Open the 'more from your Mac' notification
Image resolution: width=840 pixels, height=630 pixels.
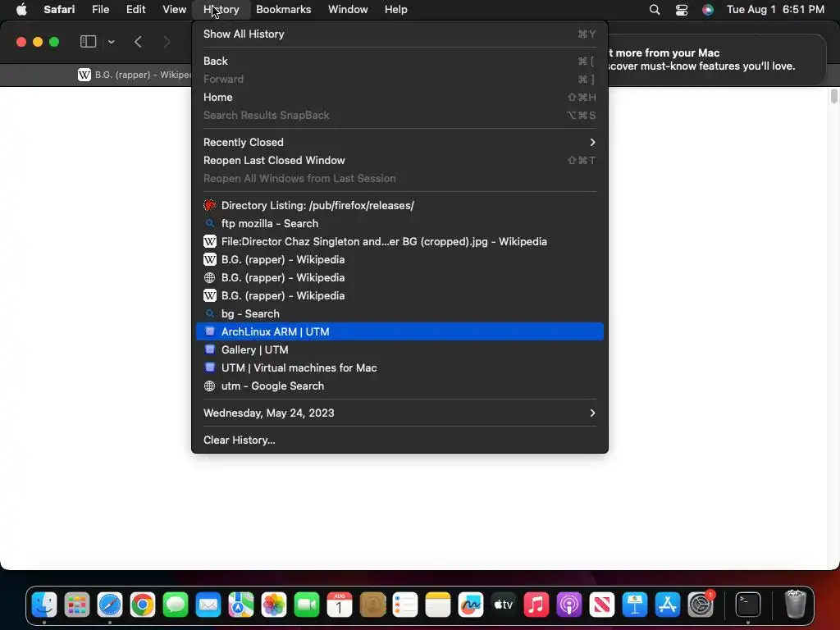[x=717, y=59]
